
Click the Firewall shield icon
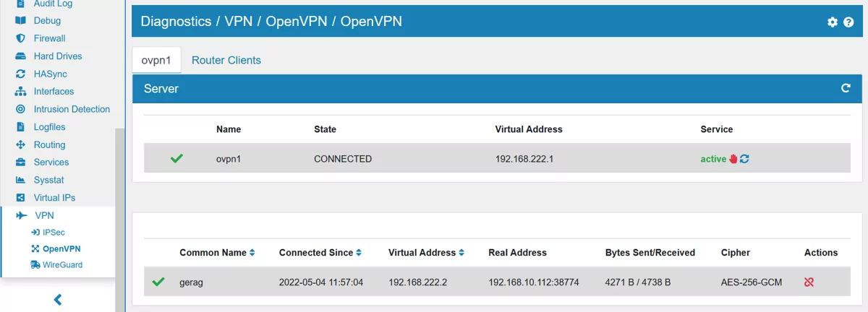[20, 38]
